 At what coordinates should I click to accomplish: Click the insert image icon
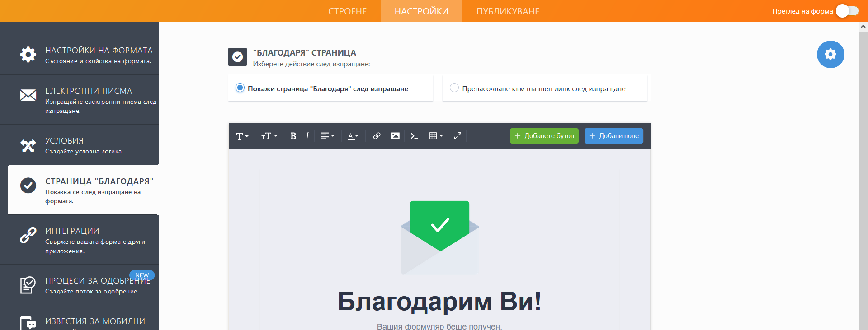point(395,136)
